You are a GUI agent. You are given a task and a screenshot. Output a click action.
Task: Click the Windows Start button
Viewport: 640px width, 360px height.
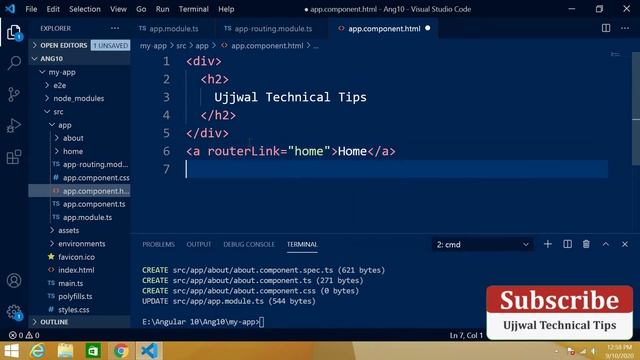coord(11,351)
